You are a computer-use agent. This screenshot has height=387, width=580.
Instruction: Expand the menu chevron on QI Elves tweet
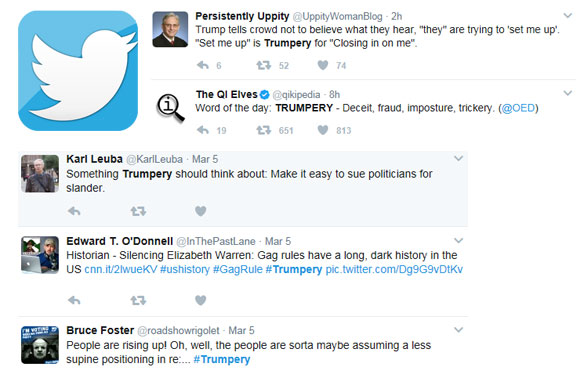pyautogui.click(x=568, y=93)
